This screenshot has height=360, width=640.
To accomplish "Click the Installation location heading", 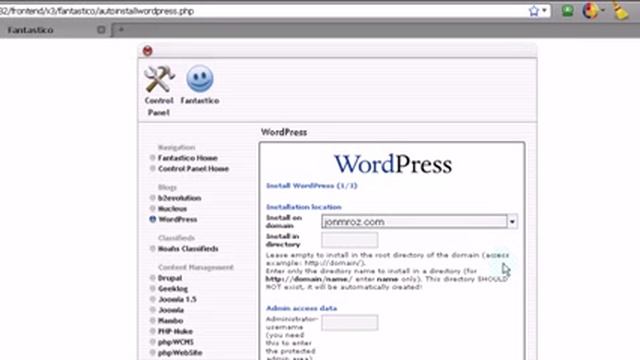I will click(x=304, y=207).
